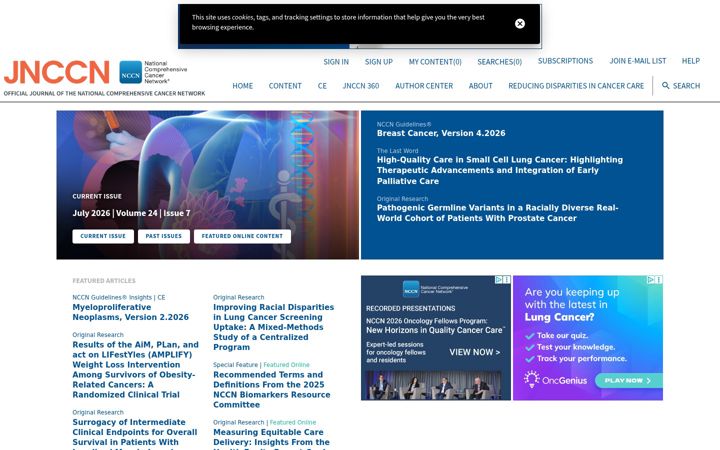Open Pathogenic Germline Variants article
The width and height of the screenshot is (720, 450).
coord(497,213)
